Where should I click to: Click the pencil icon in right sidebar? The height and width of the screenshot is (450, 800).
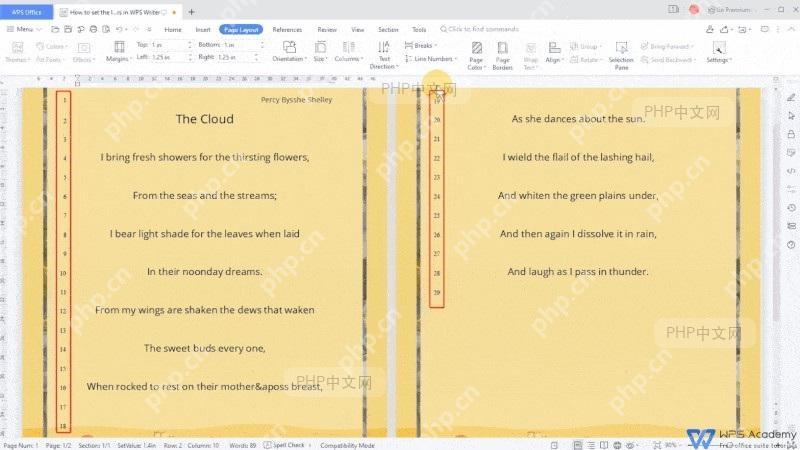[791, 97]
